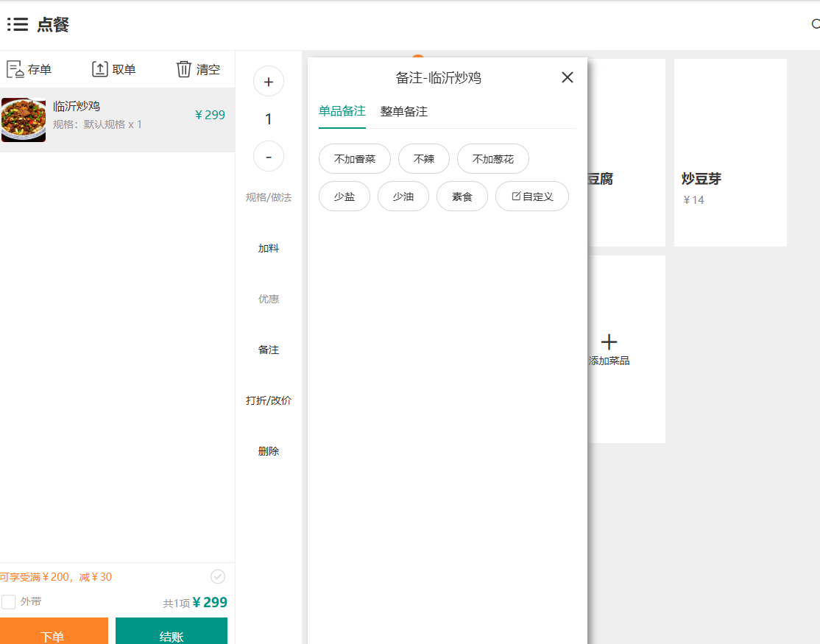Click the 取单 retrieve order icon
This screenshot has width=820, height=644.
coord(99,69)
